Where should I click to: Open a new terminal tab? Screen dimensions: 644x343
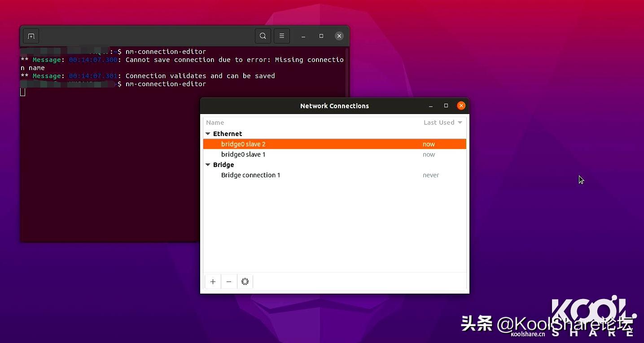point(31,36)
